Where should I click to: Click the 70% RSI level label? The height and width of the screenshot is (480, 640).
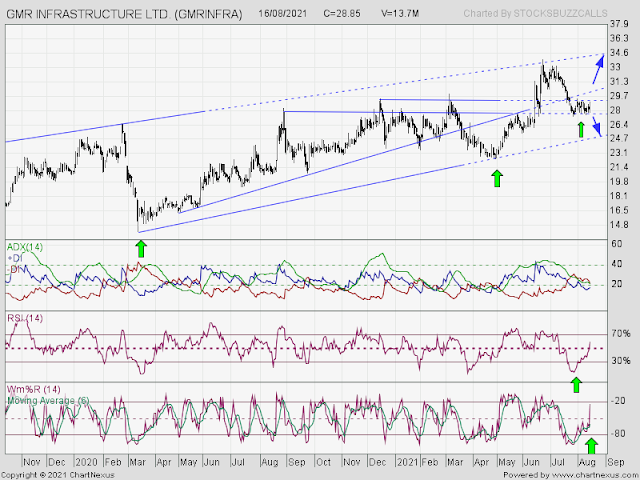click(620, 334)
